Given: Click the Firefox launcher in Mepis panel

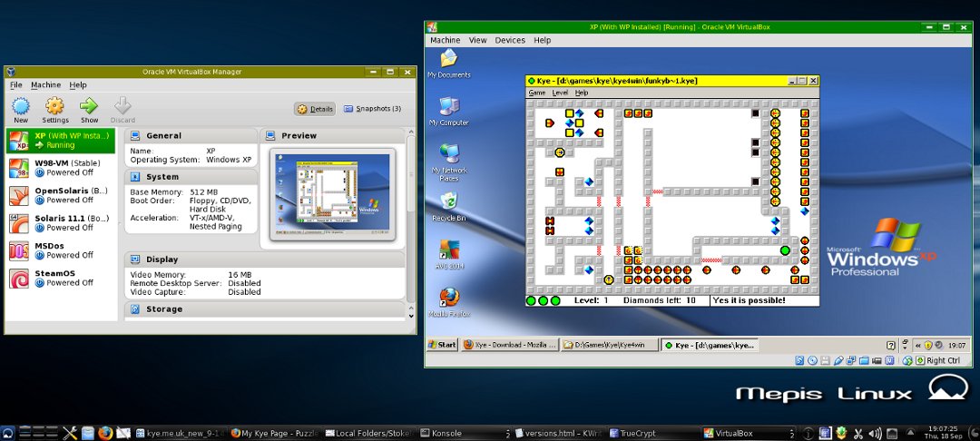Looking at the screenshot, I should tap(105, 433).
